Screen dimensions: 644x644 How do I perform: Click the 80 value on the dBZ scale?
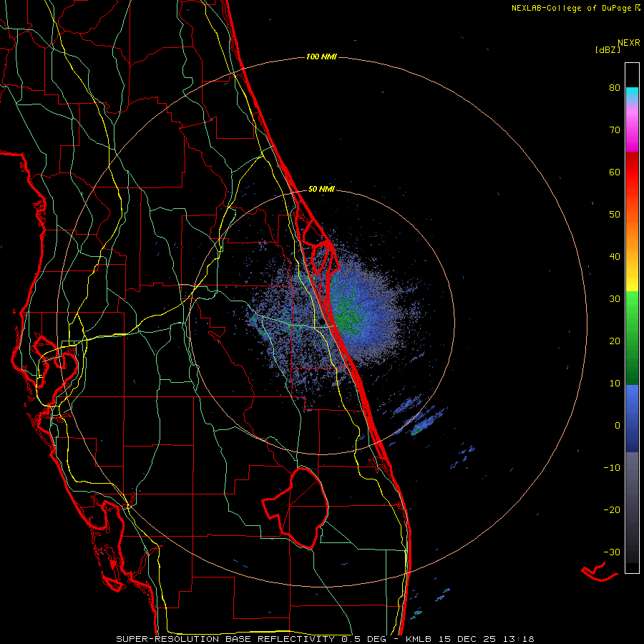[615, 88]
